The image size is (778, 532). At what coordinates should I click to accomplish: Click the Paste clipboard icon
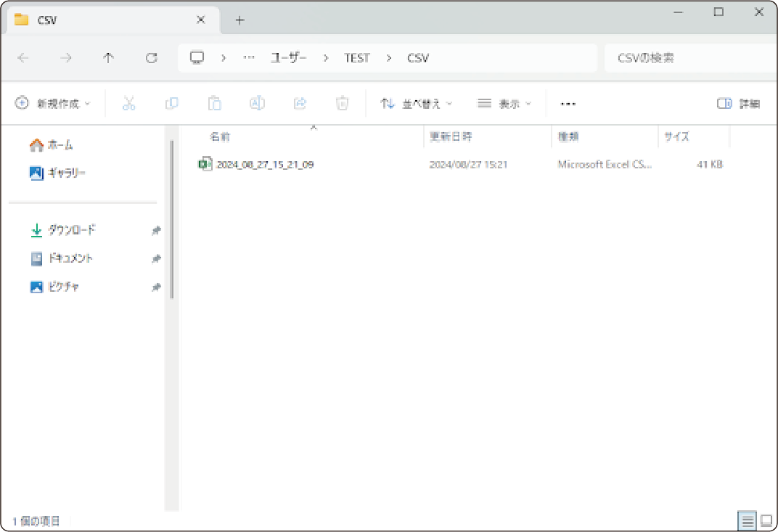click(214, 104)
